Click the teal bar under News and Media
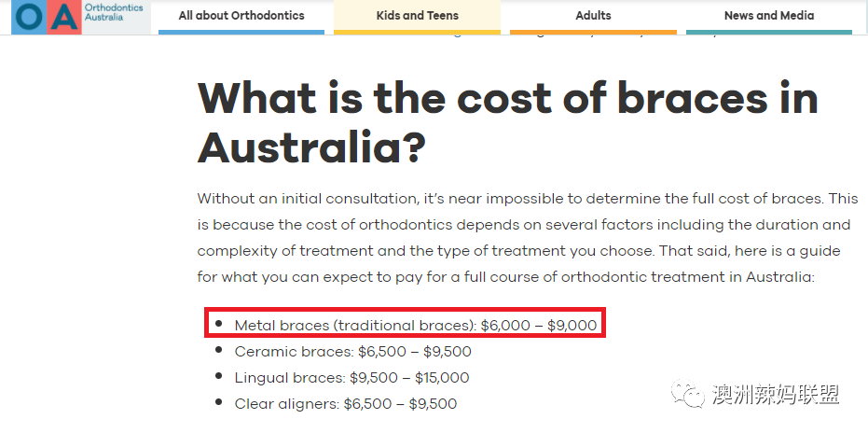The width and height of the screenshot is (868, 433). [x=769, y=32]
